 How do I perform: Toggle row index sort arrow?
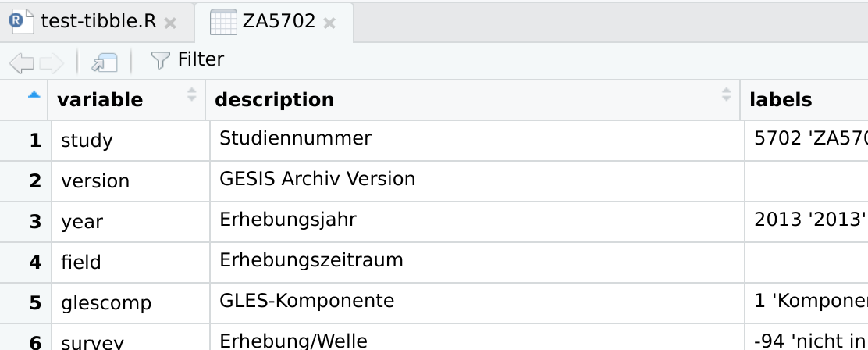(34, 95)
